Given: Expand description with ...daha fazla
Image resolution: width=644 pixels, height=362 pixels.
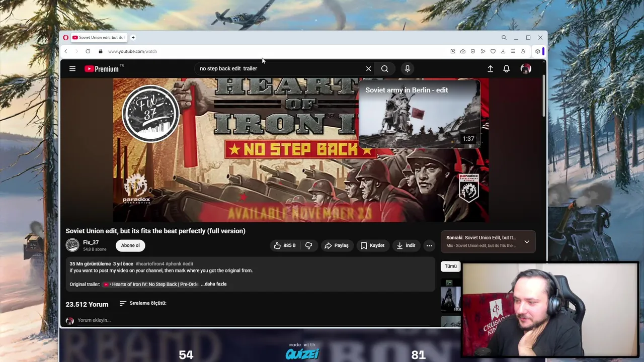Looking at the screenshot, I should pyautogui.click(x=214, y=284).
